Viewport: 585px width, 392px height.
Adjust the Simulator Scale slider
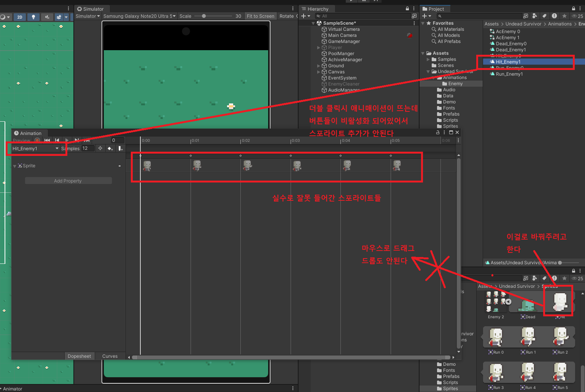pyautogui.click(x=213, y=16)
